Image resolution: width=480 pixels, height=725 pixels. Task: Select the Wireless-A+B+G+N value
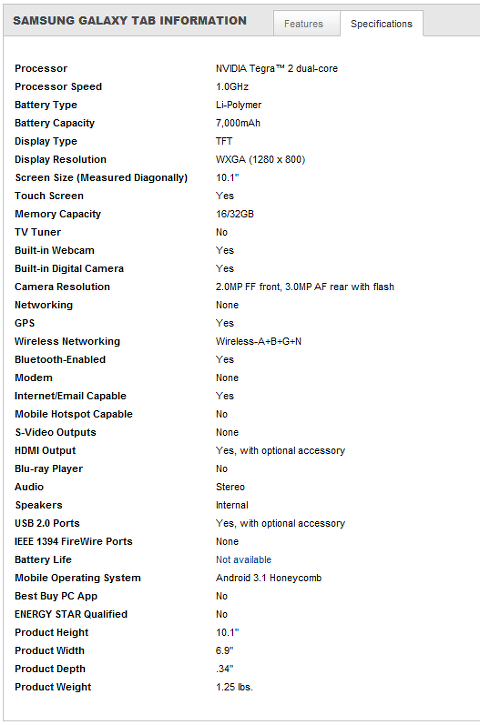point(258,341)
